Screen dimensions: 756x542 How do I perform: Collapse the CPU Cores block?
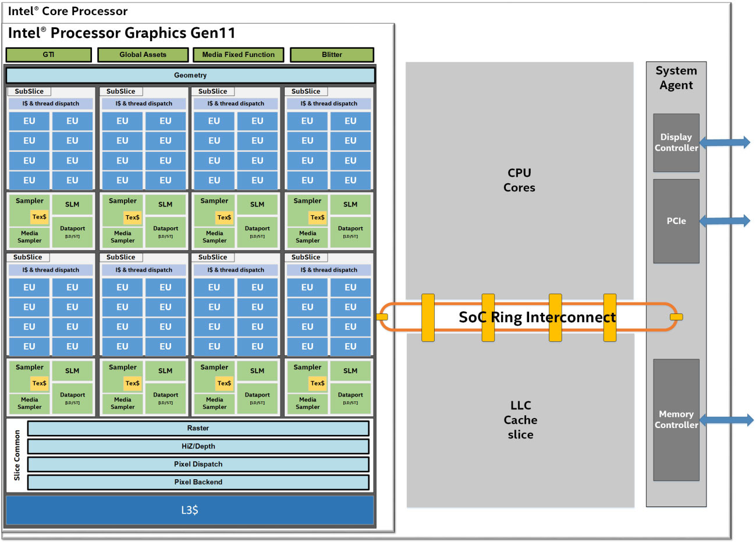(520, 180)
